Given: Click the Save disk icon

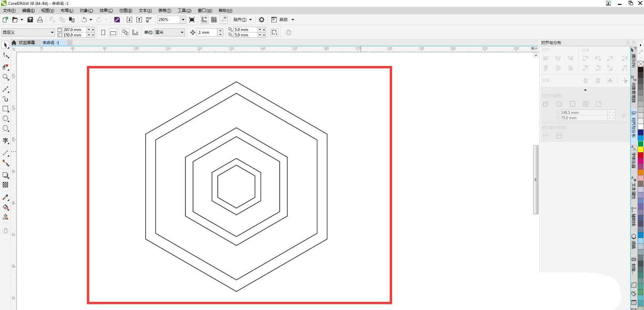Looking at the screenshot, I should pyautogui.click(x=30, y=20).
